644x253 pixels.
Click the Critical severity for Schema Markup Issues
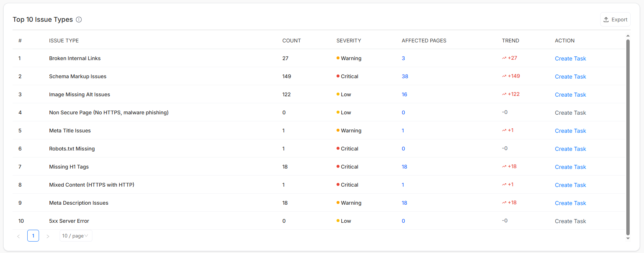[347, 76]
